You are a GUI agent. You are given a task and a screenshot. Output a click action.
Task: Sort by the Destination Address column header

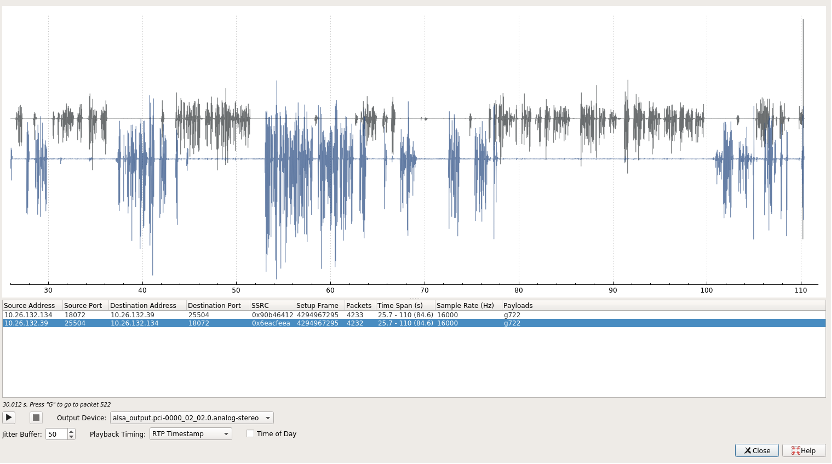pyautogui.click(x=143, y=305)
